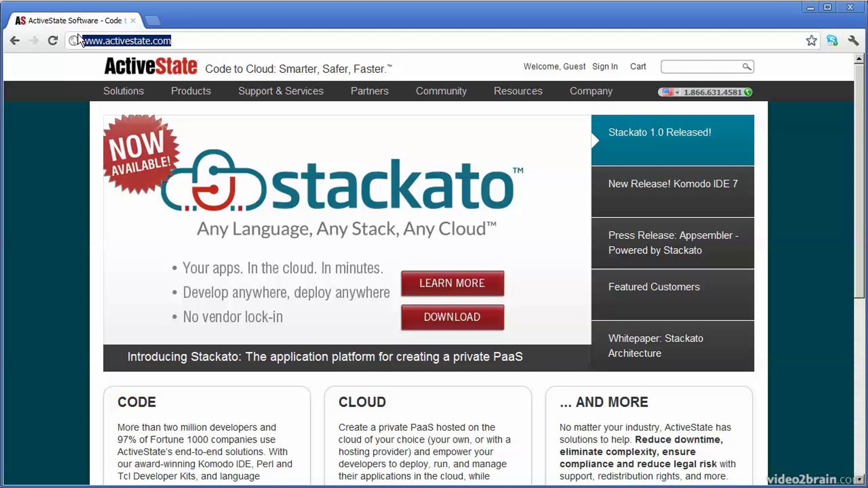The height and width of the screenshot is (488, 868).
Task: Open the Products menu
Action: pos(191,91)
